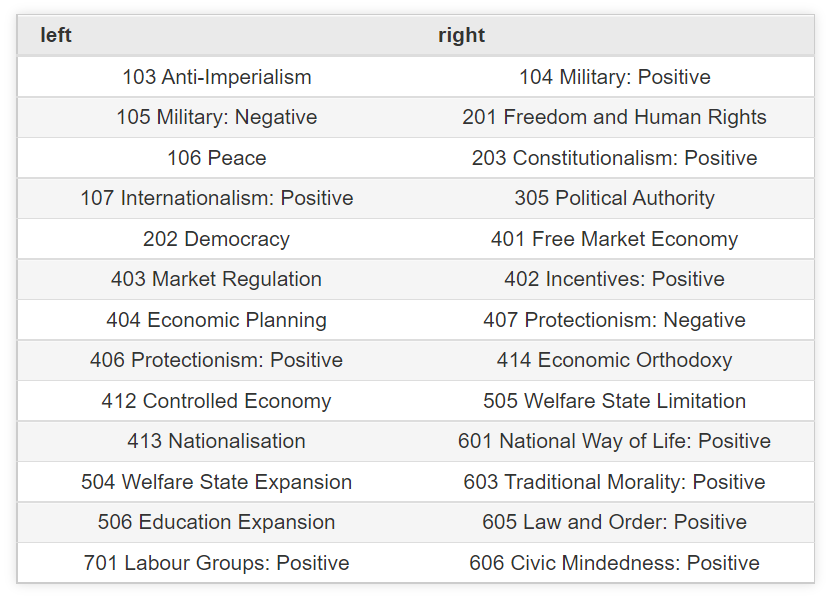
Task: Click the '105 Military: Negative' entry
Action: 217,117
